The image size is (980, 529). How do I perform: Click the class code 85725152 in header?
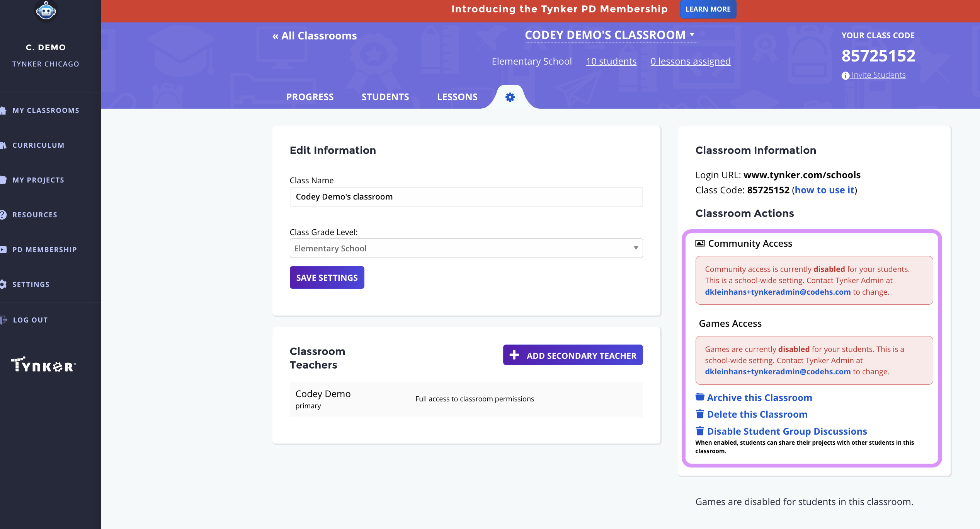(x=878, y=56)
